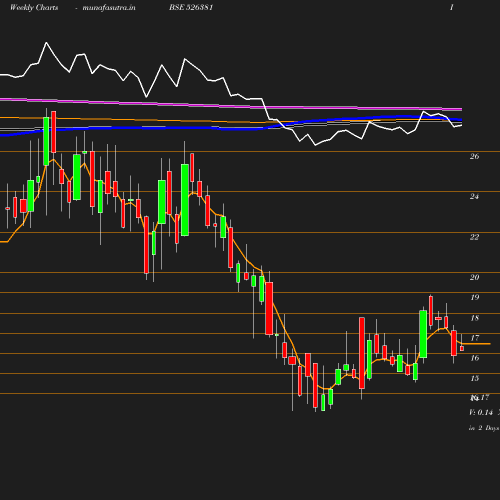
Task: Click the price axis label 22
Action: (x=474, y=237)
